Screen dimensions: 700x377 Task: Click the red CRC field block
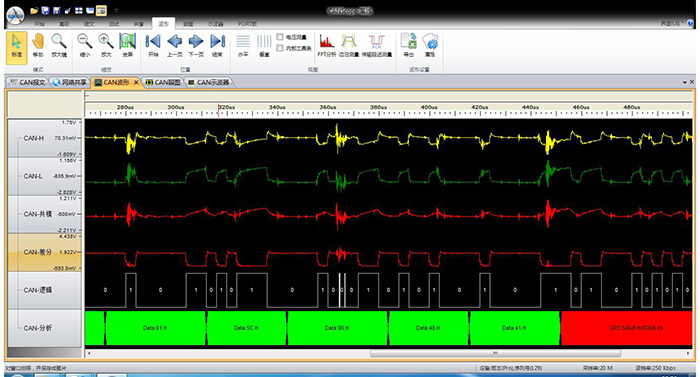[x=626, y=328]
